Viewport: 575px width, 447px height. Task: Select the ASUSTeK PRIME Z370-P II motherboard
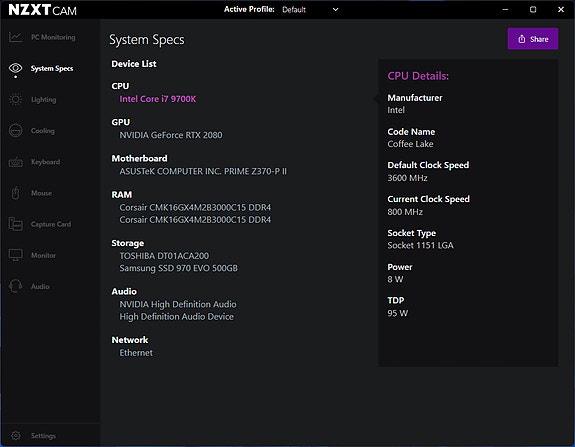(203, 171)
